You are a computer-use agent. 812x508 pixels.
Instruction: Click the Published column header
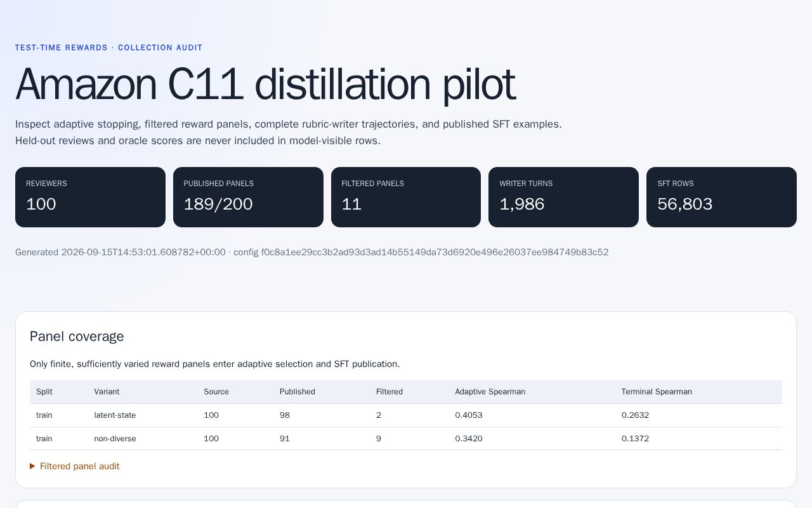[x=298, y=392]
